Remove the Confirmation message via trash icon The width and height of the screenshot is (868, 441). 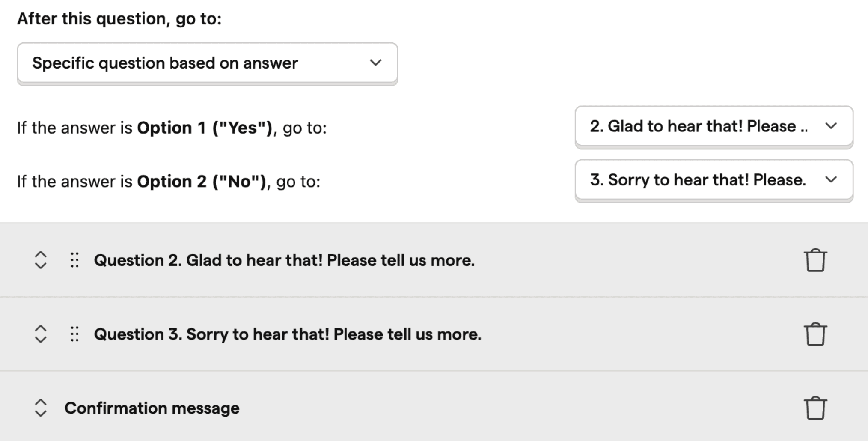pyautogui.click(x=815, y=408)
